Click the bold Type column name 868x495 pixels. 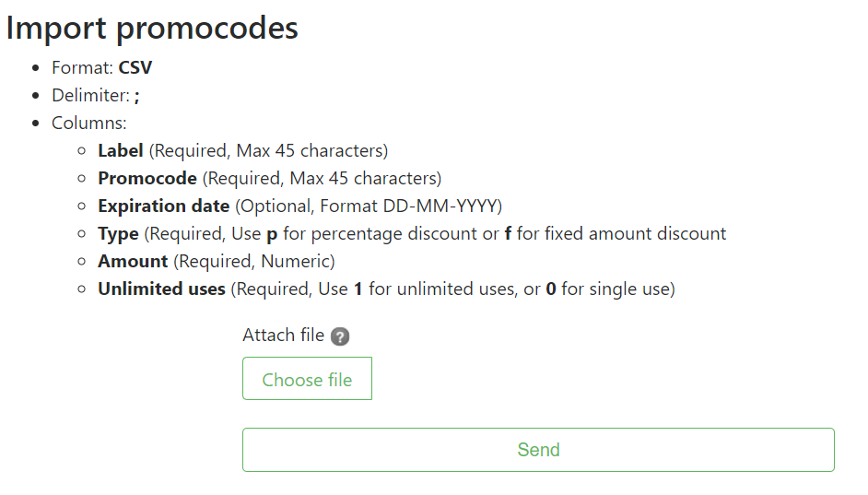click(x=118, y=234)
